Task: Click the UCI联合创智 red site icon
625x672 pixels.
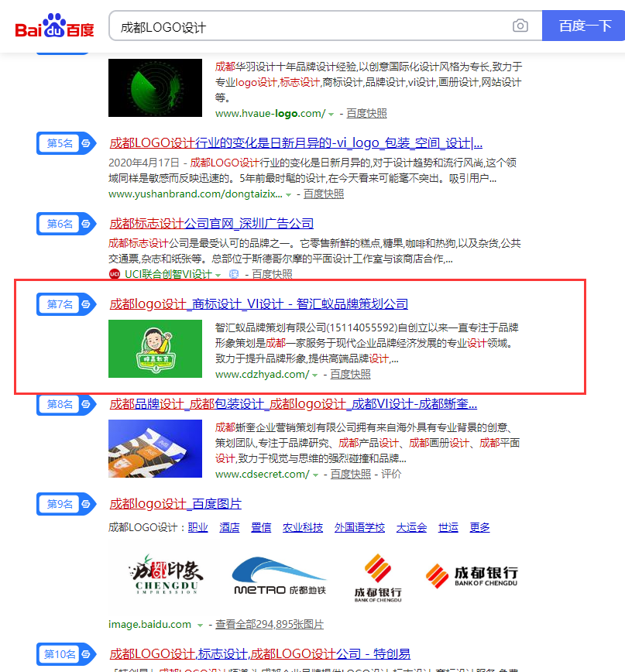Action: pyautogui.click(x=115, y=274)
